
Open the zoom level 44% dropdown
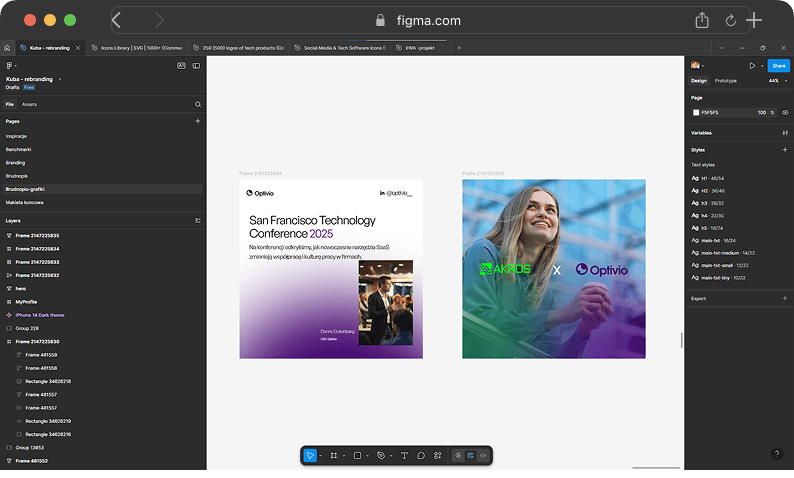tap(774, 80)
